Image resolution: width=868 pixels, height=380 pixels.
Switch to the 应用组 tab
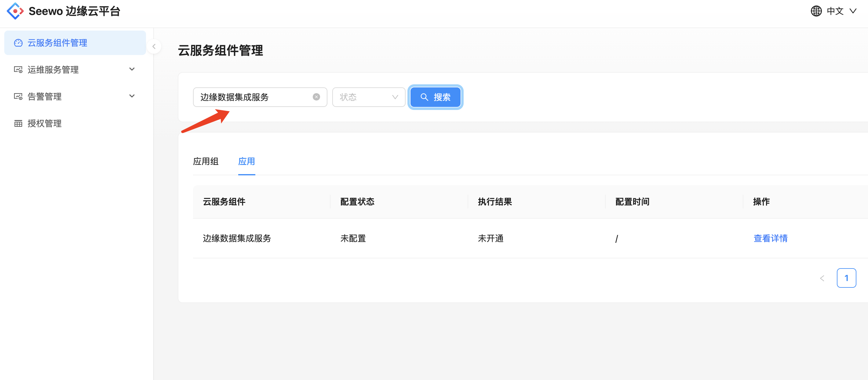(x=206, y=161)
